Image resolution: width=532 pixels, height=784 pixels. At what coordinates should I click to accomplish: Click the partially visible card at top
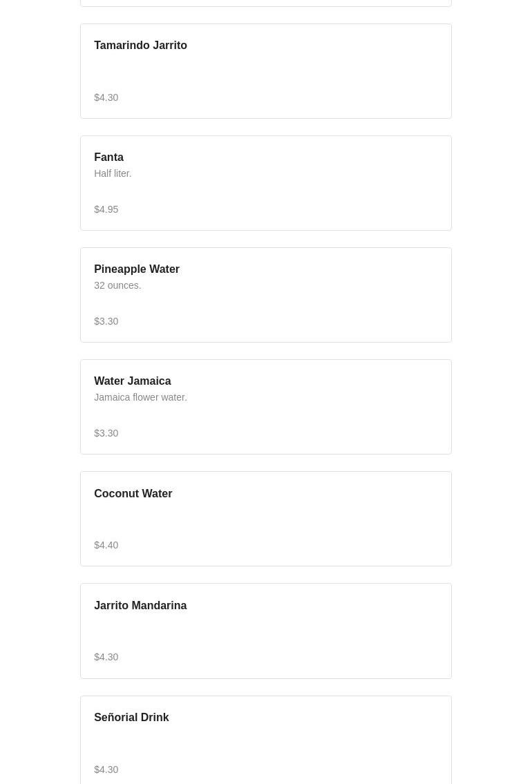click(266, 3)
